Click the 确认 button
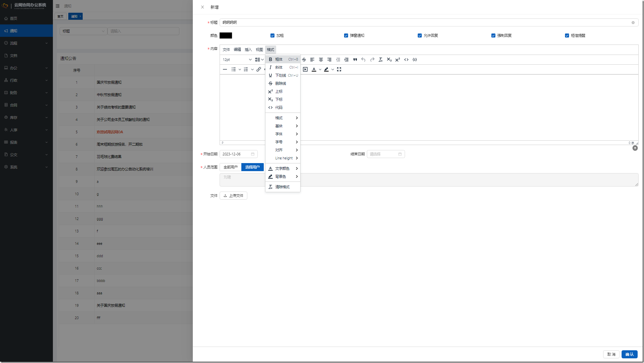 [x=629, y=354]
